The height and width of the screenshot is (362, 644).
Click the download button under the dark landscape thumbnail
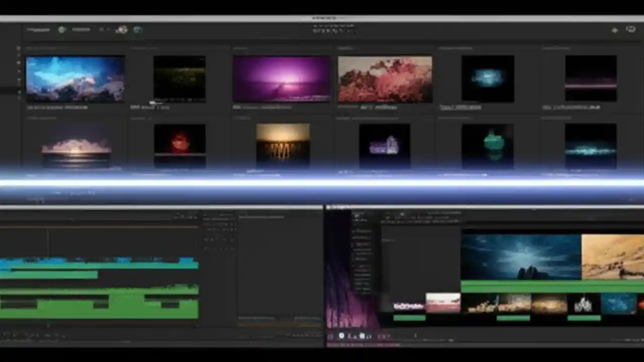click(152, 102)
